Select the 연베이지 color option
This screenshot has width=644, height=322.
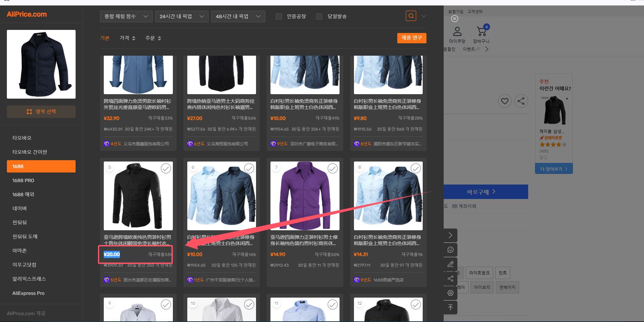click(x=508, y=287)
